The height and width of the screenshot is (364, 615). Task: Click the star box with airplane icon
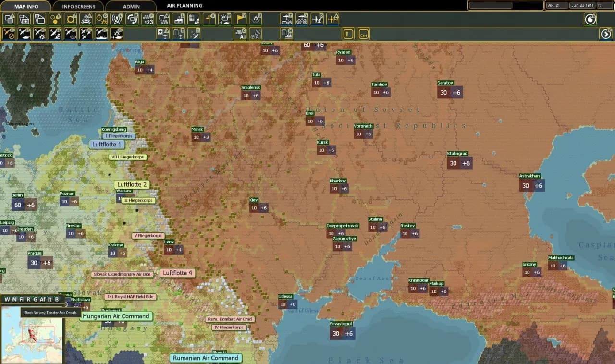[x=163, y=34]
